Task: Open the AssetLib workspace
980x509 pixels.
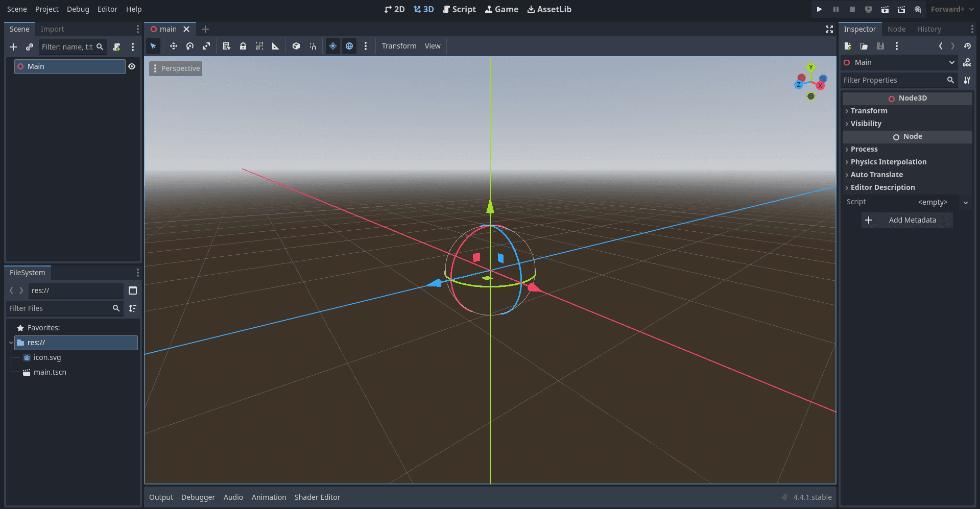Action: click(549, 9)
